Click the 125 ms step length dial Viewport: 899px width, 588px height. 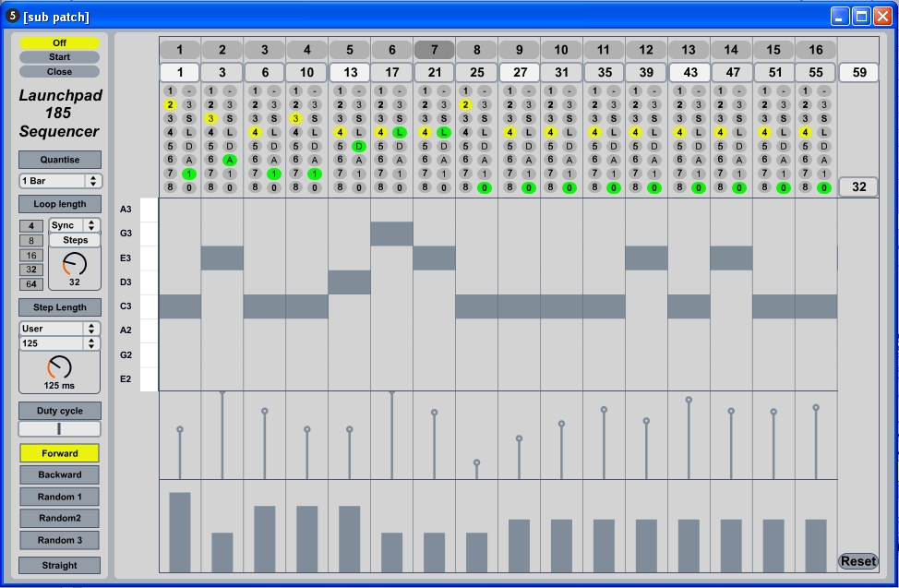[59, 368]
